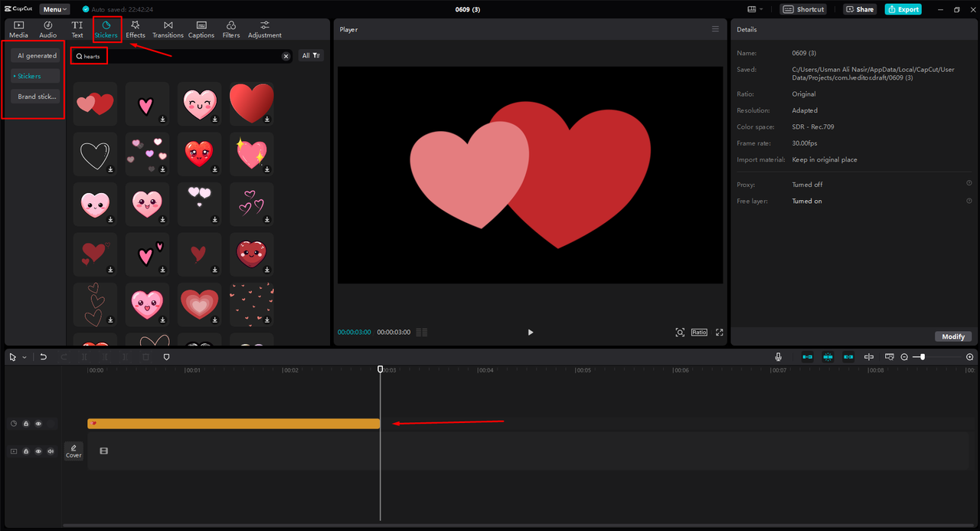Click the Export button
This screenshot has height=531, width=980.
(903, 9)
